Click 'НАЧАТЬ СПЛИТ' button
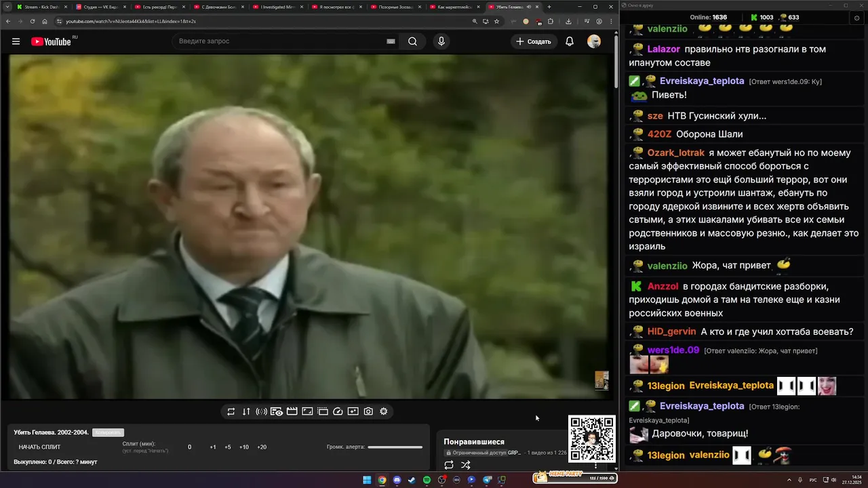Screen dimensions: 868x488 [x=39, y=447]
